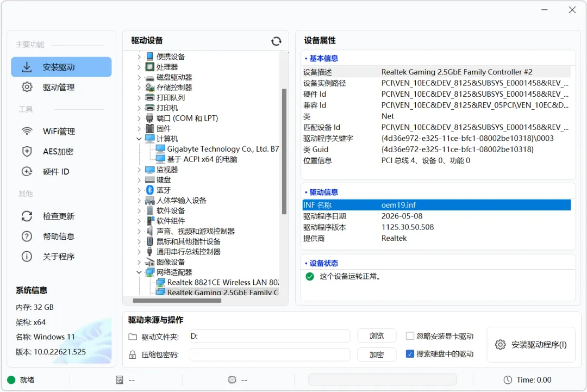The image size is (587, 392).
Task: Select the INF 名称 oem19.inf row
Action: click(436, 205)
